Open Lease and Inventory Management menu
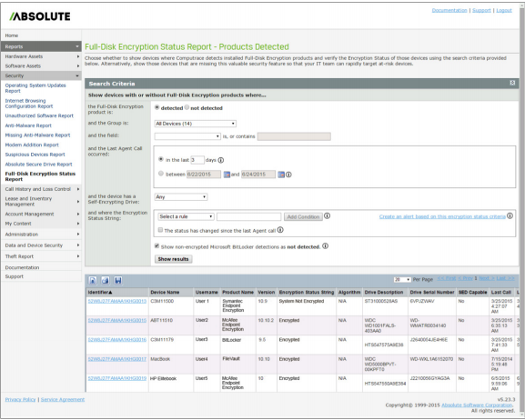 pos(41,202)
